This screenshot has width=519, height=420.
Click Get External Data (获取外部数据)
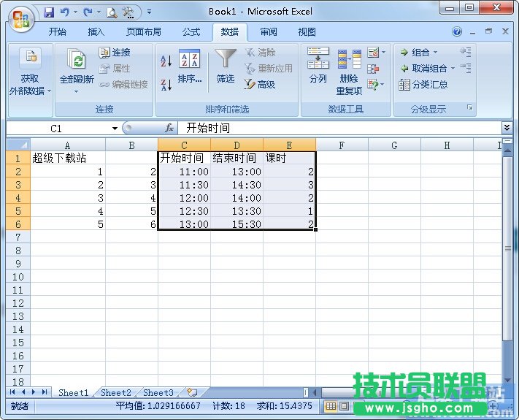tap(30, 71)
